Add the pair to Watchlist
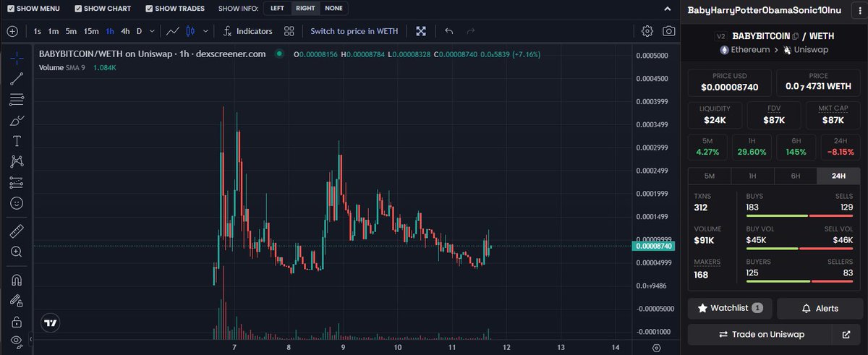This screenshot has height=355, width=868. (730, 308)
